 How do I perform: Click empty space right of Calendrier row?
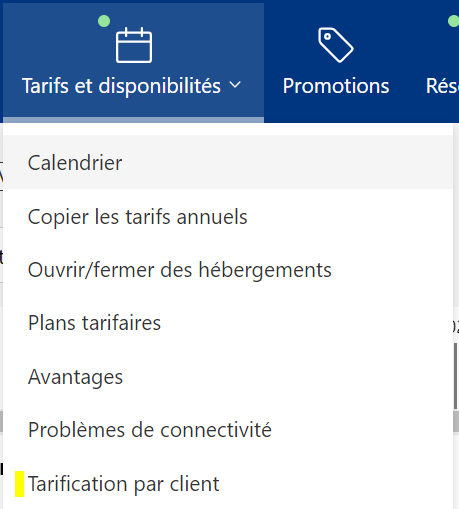287,162
